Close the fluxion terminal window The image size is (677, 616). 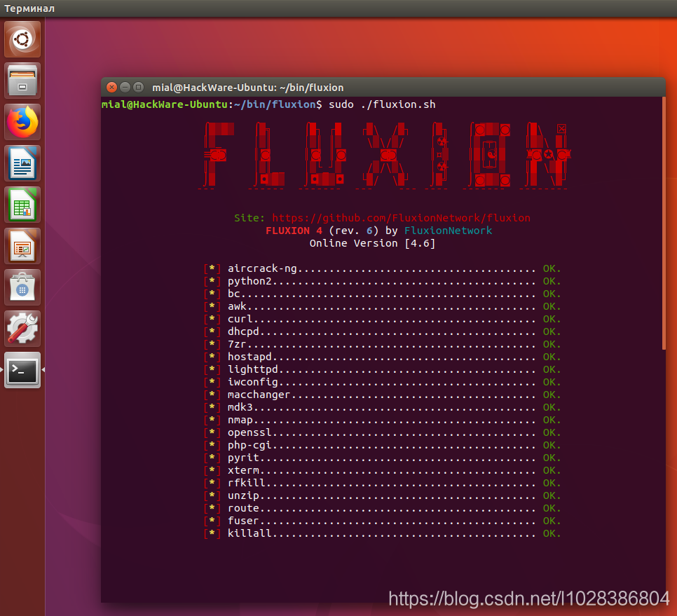pyautogui.click(x=111, y=87)
